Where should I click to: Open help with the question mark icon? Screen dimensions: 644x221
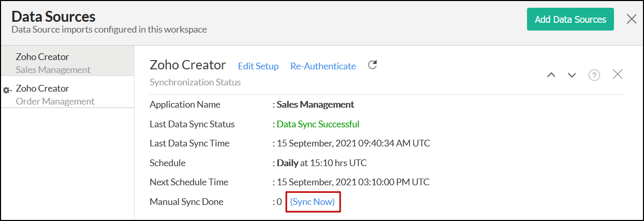pos(594,75)
